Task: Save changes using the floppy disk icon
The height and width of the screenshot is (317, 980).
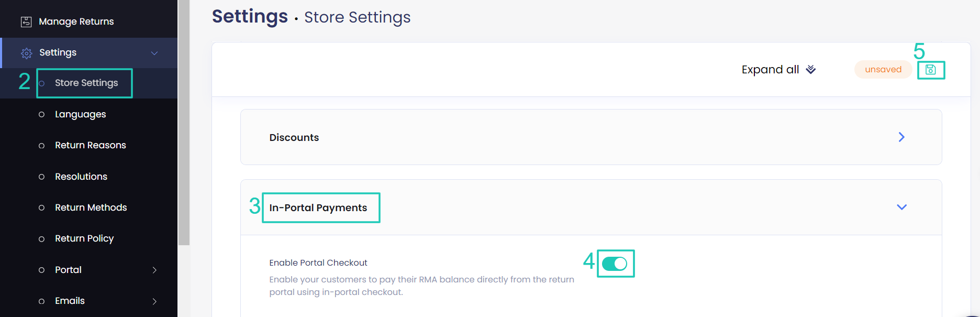Action: click(x=931, y=69)
